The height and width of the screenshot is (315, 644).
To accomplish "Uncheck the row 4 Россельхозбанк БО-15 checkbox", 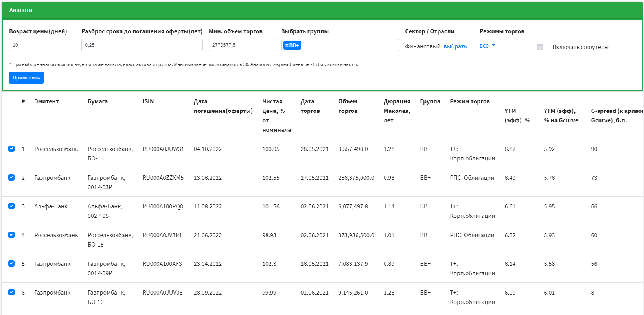I will coord(11,235).
